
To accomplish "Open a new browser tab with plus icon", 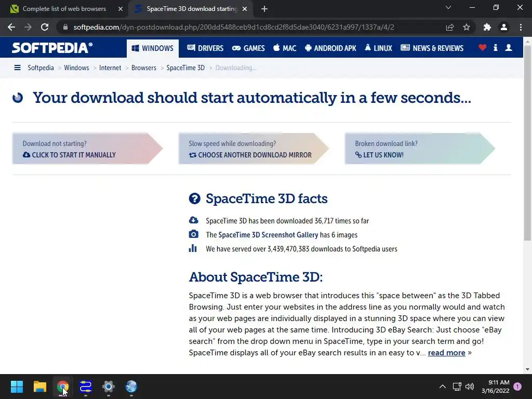I will [264, 9].
